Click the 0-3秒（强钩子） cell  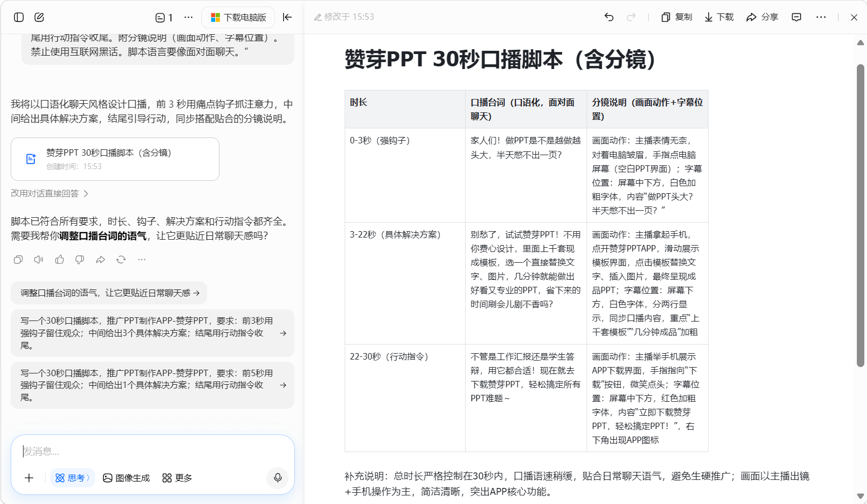tap(405, 175)
